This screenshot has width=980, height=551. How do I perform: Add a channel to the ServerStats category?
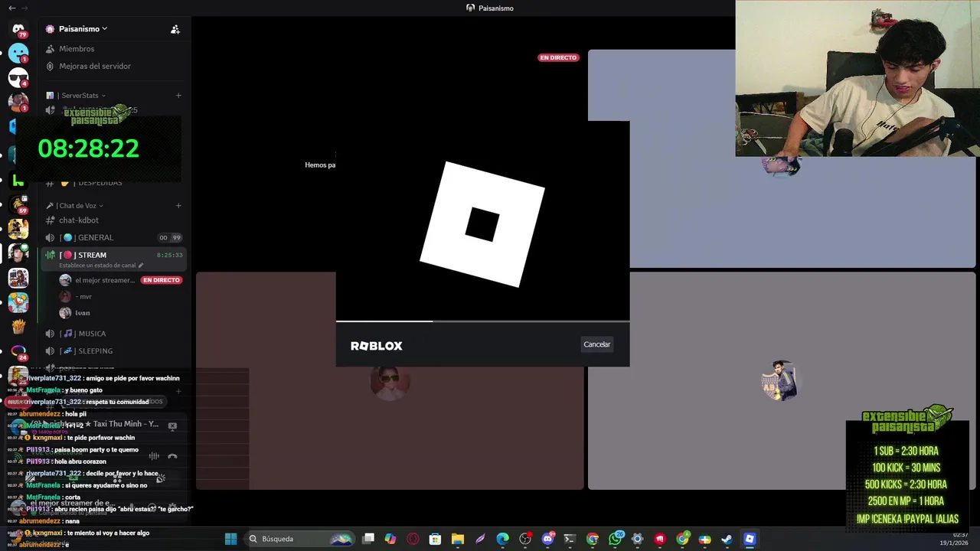[178, 96]
